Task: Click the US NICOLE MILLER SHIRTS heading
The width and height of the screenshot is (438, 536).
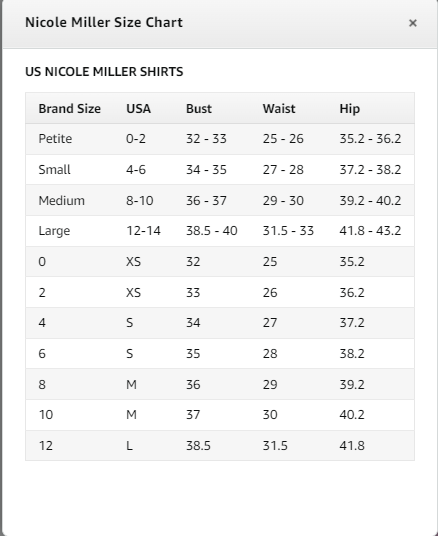Action: tap(104, 72)
